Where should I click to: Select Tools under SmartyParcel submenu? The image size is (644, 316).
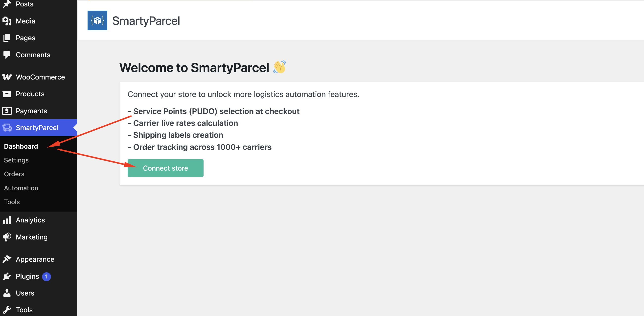pyautogui.click(x=12, y=202)
